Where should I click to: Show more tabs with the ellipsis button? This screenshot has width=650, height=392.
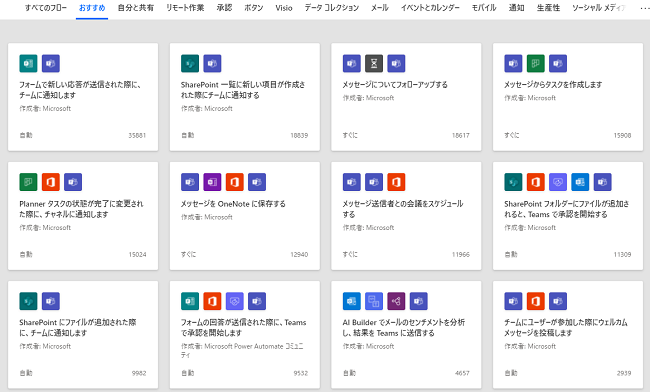click(645, 8)
